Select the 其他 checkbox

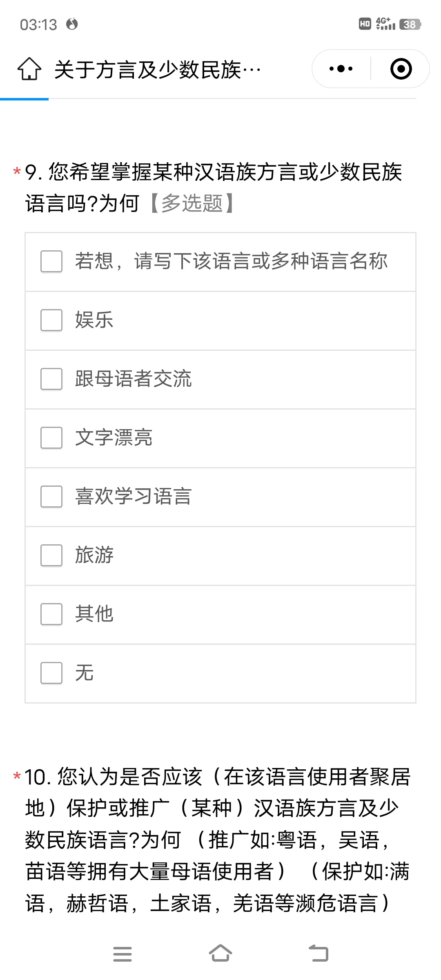(51, 614)
